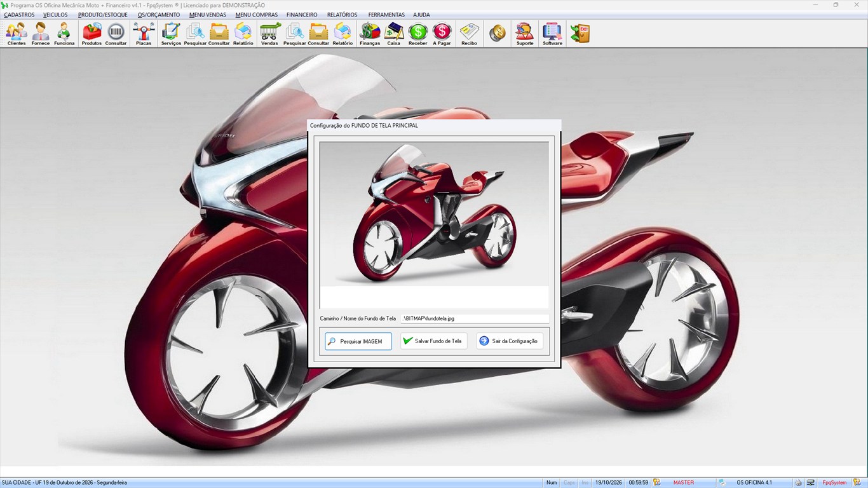
Task: Open the RELATÓRIOS menu
Action: click(342, 15)
